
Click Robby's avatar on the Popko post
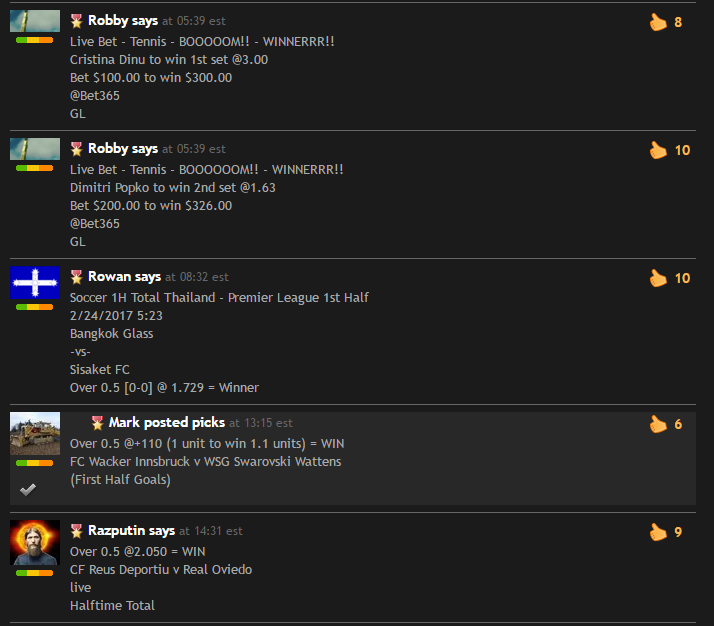[35, 149]
